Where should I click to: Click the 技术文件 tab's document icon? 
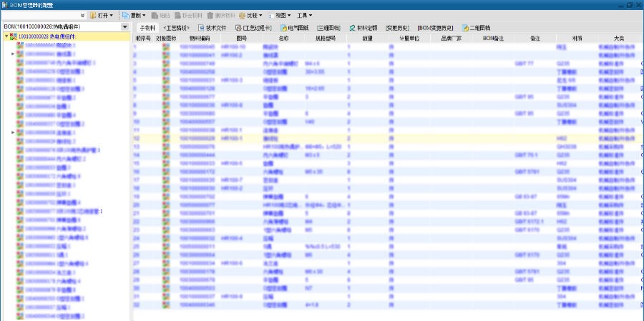[200, 28]
